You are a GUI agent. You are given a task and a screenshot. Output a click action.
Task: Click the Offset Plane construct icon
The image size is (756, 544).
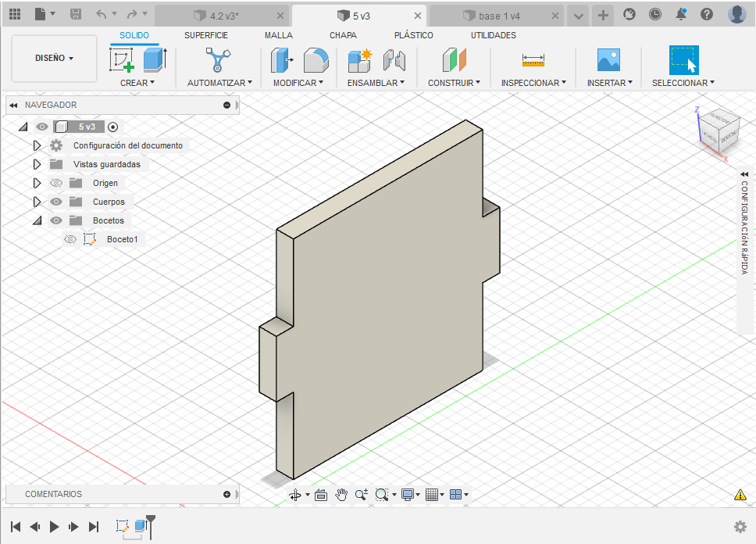click(455, 60)
